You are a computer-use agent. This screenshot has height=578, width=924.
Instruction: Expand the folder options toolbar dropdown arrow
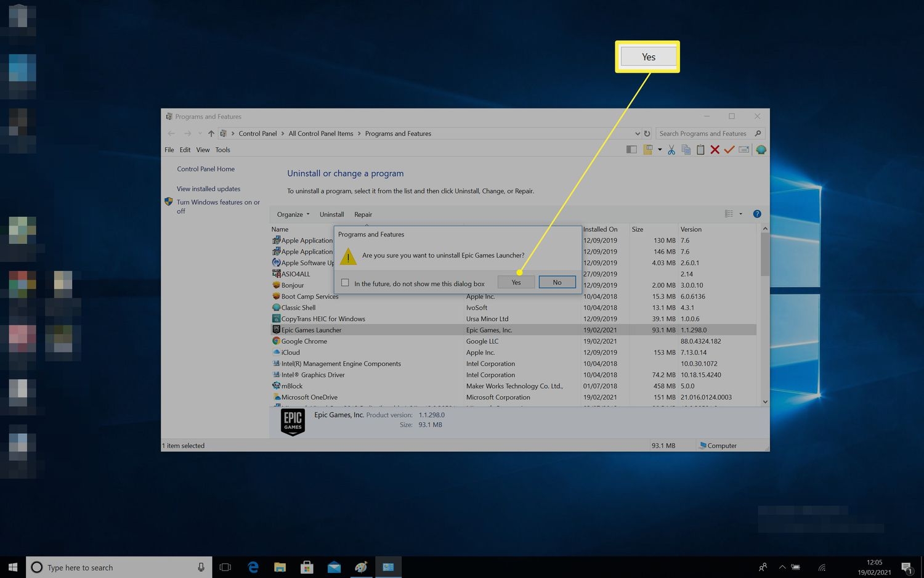(660, 150)
